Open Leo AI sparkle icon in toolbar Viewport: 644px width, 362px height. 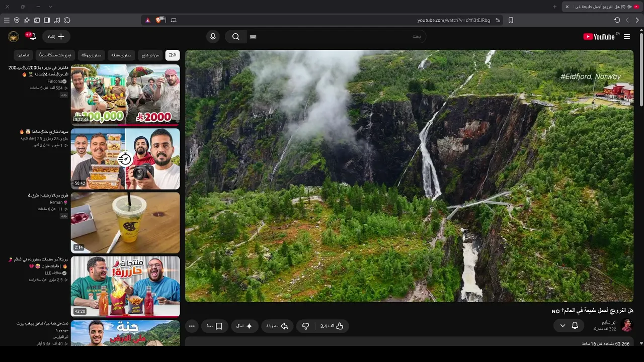click(x=27, y=20)
